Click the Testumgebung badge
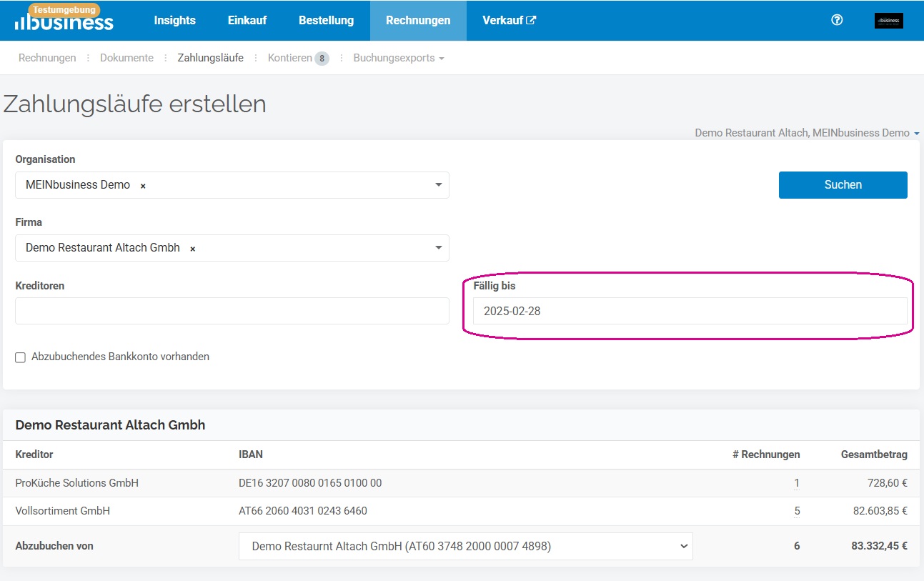 (x=64, y=10)
